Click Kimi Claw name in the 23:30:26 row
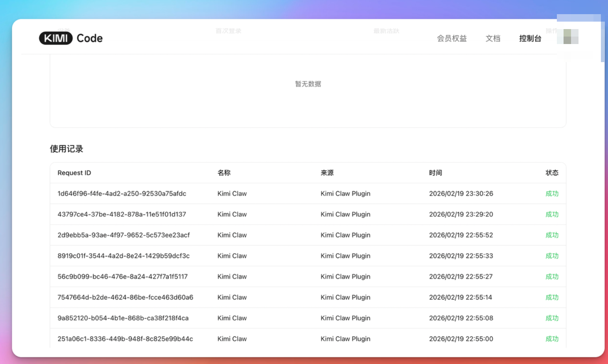The width and height of the screenshot is (608, 364). [x=232, y=193]
